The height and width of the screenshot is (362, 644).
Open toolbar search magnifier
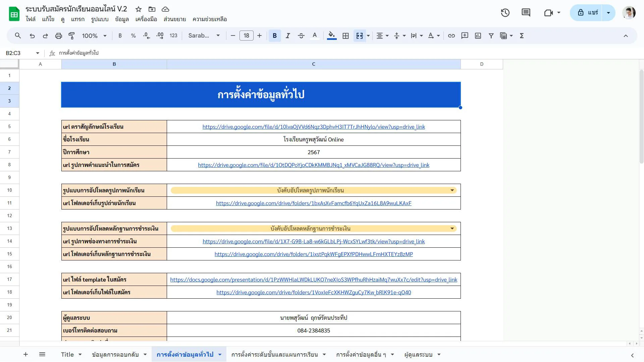18,36
